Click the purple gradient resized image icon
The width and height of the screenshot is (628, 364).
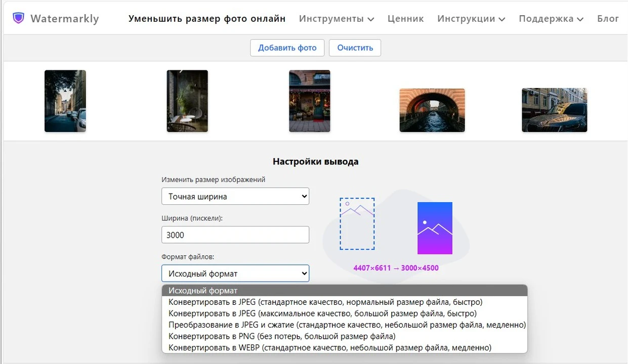click(x=435, y=228)
